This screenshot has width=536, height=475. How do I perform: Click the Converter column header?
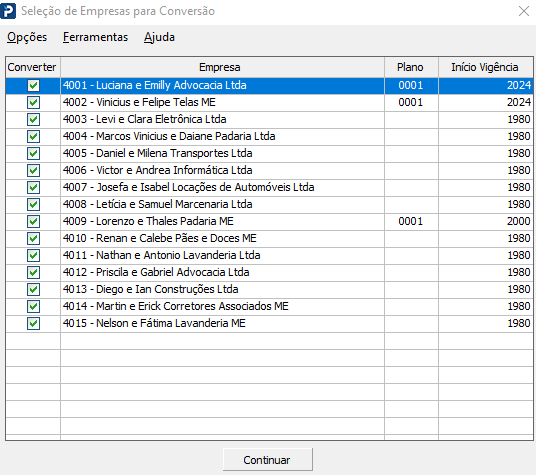pyautogui.click(x=33, y=67)
